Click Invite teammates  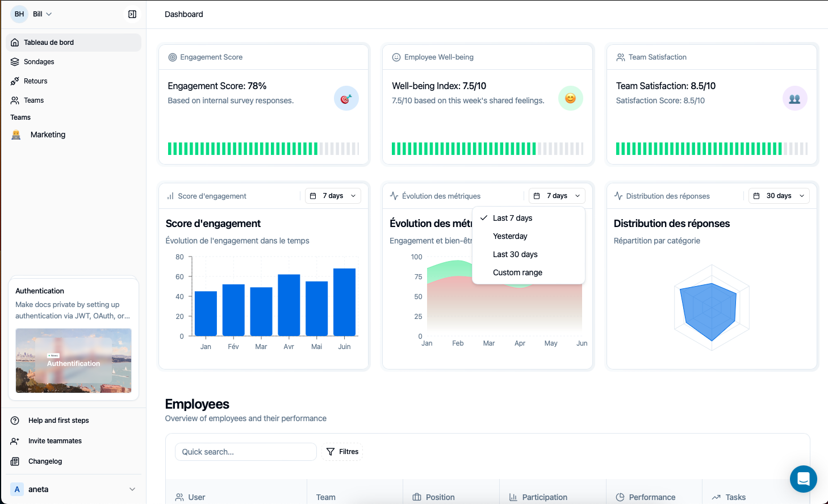tap(55, 440)
